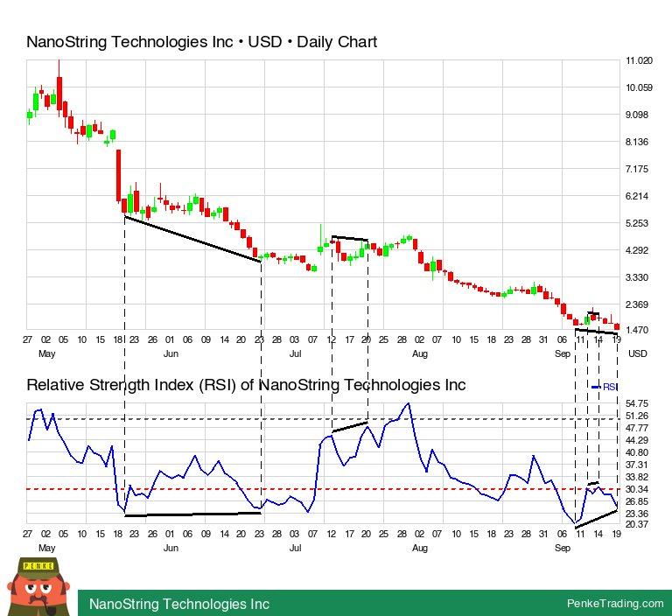
Task: Click the Aug label under price chart
Action: click(420, 354)
